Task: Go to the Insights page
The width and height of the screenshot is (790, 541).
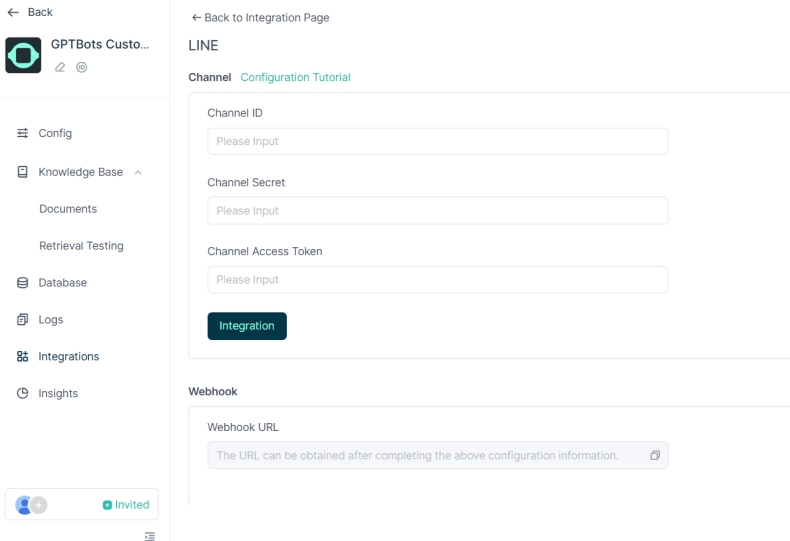Action: tap(58, 393)
